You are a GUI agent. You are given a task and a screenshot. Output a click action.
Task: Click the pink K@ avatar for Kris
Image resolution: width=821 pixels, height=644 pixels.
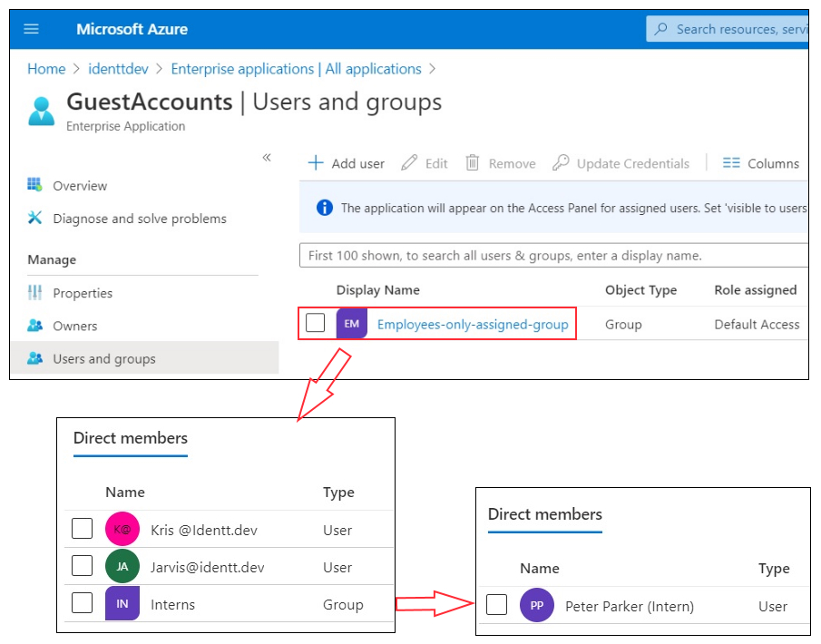tap(122, 529)
